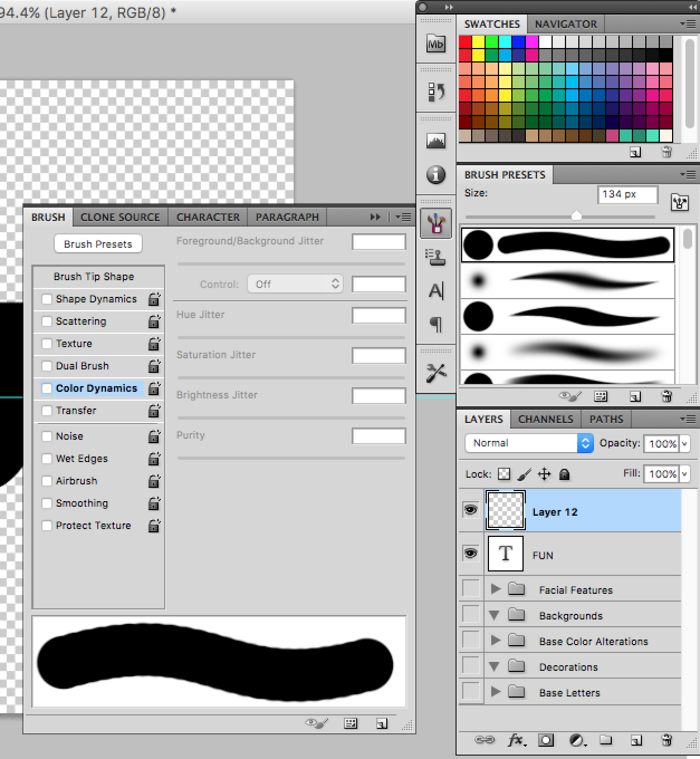The width and height of the screenshot is (700, 759).
Task: Lock transparent pixels icon in Layers panel
Action: [504, 474]
